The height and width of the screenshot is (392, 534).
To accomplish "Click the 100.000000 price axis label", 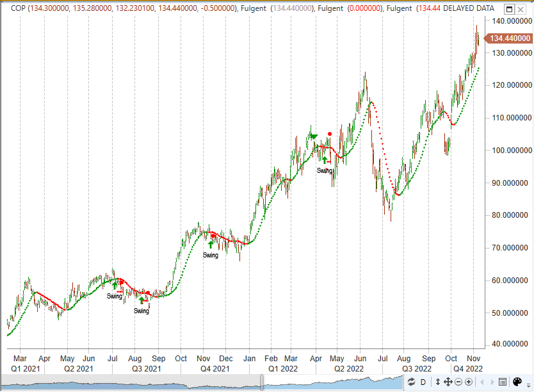I will coord(512,150).
